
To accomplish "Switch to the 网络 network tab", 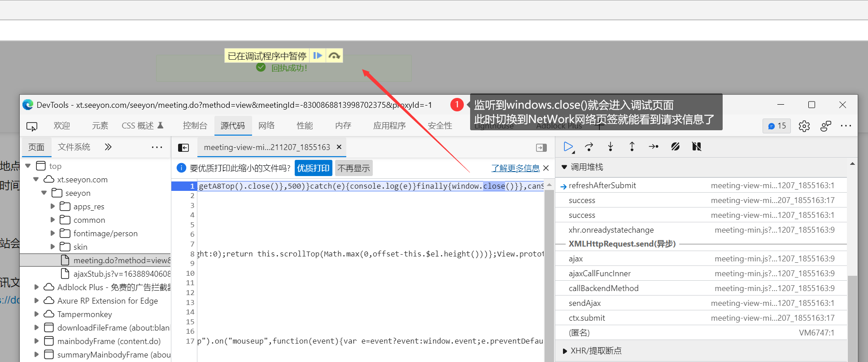I will 266,126.
